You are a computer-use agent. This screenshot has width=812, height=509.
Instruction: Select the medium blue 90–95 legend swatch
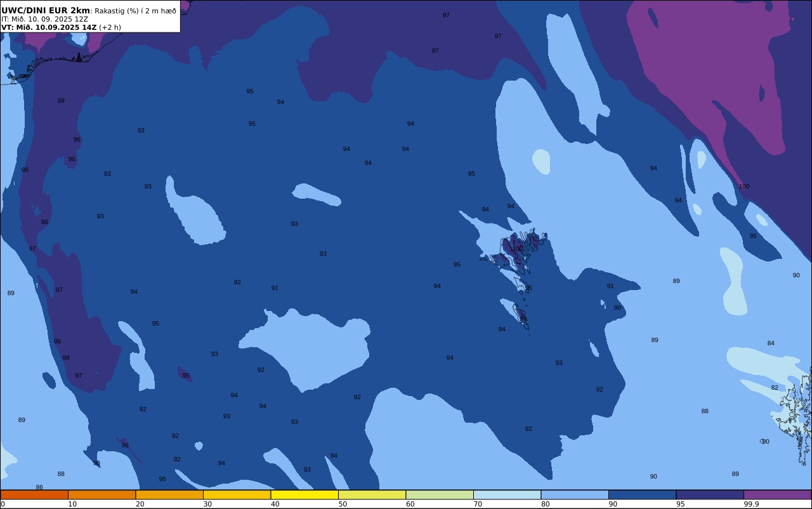coord(642,494)
